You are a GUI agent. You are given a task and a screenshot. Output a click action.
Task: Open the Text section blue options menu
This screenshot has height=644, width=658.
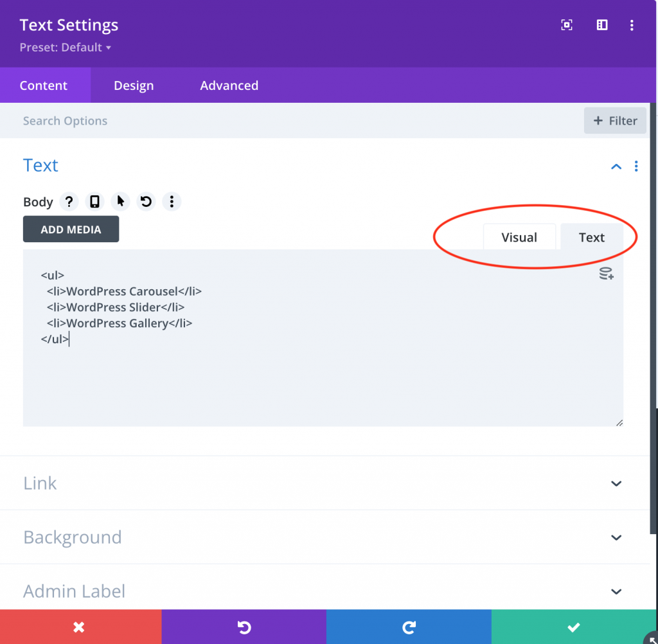click(636, 166)
